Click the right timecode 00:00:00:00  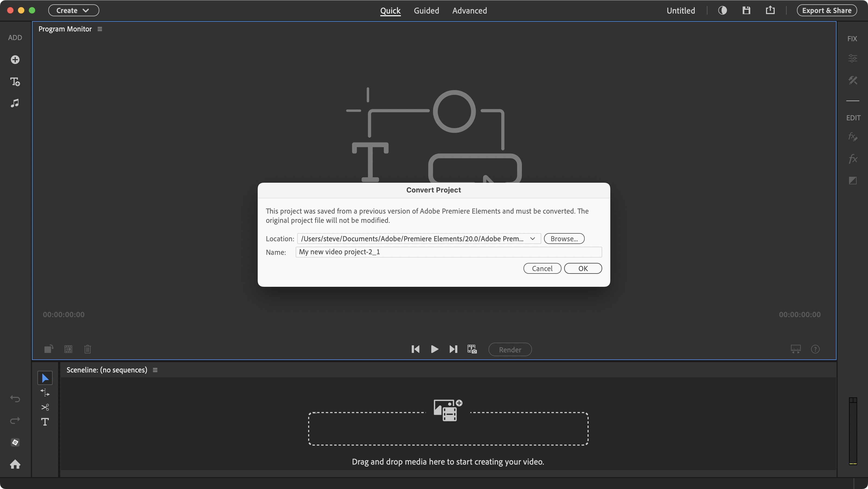point(800,314)
